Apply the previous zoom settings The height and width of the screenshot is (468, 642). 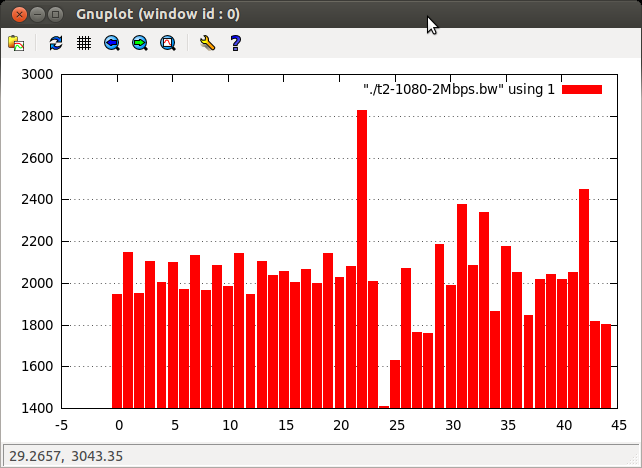click(x=112, y=43)
